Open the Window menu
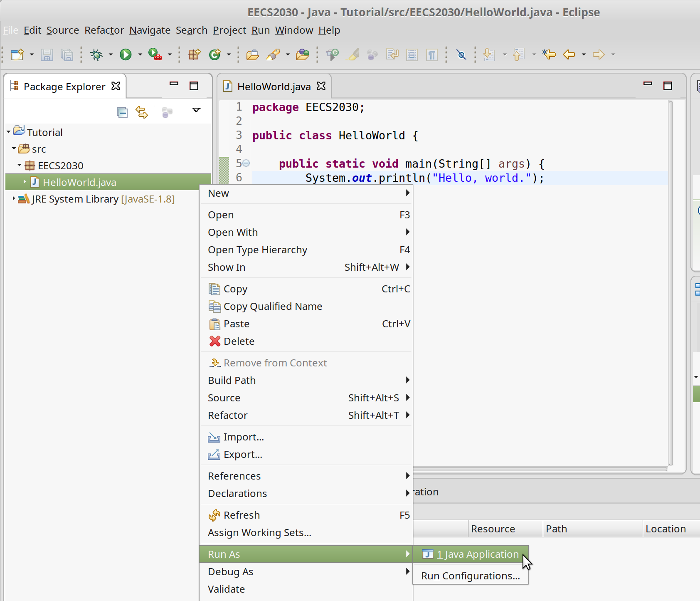This screenshot has height=601, width=700. 294,30
